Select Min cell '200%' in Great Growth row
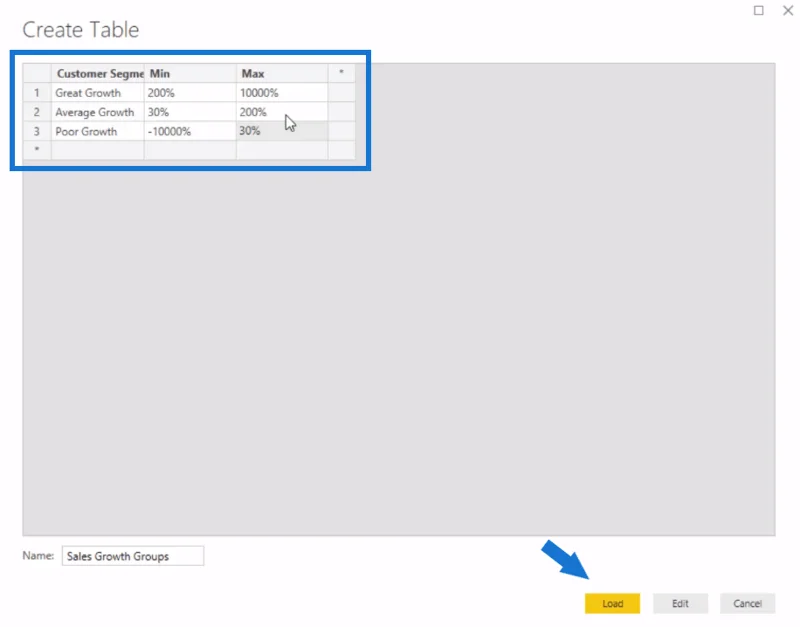 pyautogui.click(x=190, y=93)
